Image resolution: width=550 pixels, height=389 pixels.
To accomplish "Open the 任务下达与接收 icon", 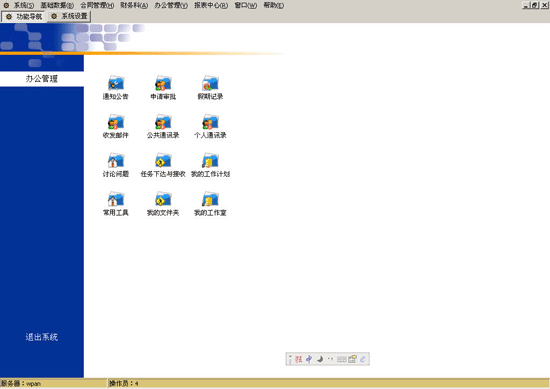I will point(163,160).
